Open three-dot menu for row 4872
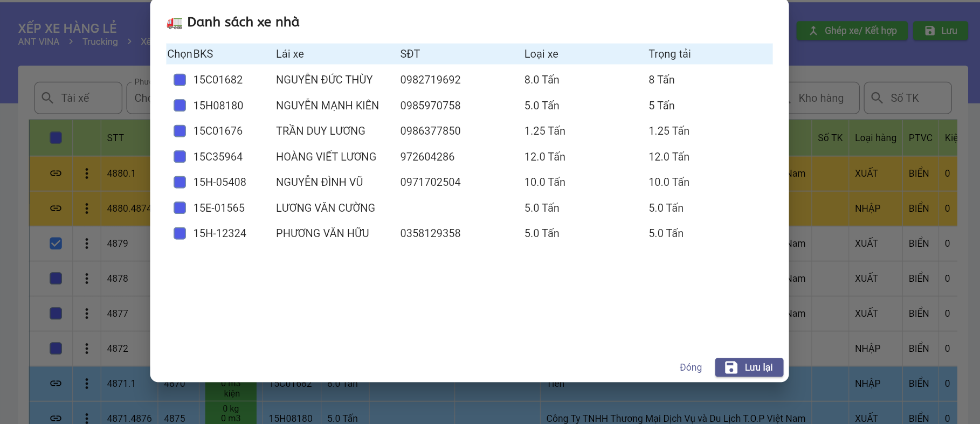This screenshot has width=980, height=424. pos(86,349)
